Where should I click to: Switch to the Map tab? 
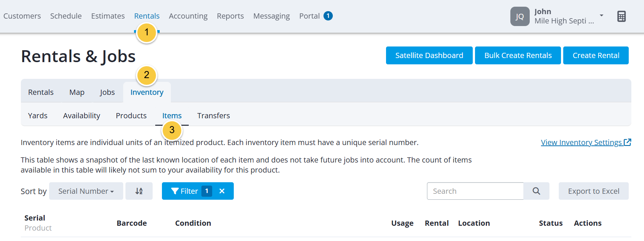click(x=77, y=92)
